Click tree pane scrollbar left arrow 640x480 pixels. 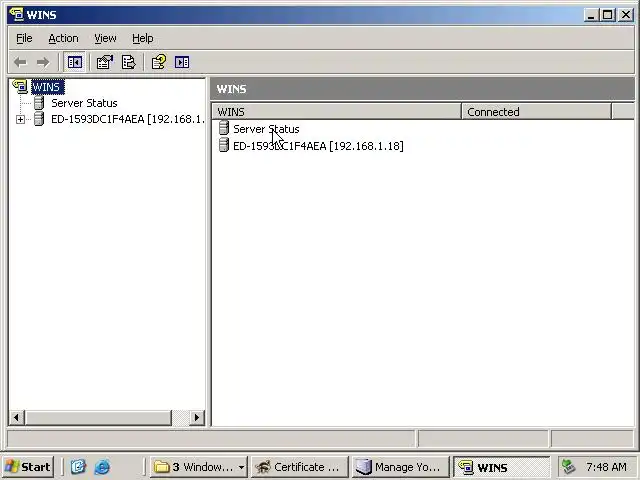pyautogui.click(x=16, y=418)
